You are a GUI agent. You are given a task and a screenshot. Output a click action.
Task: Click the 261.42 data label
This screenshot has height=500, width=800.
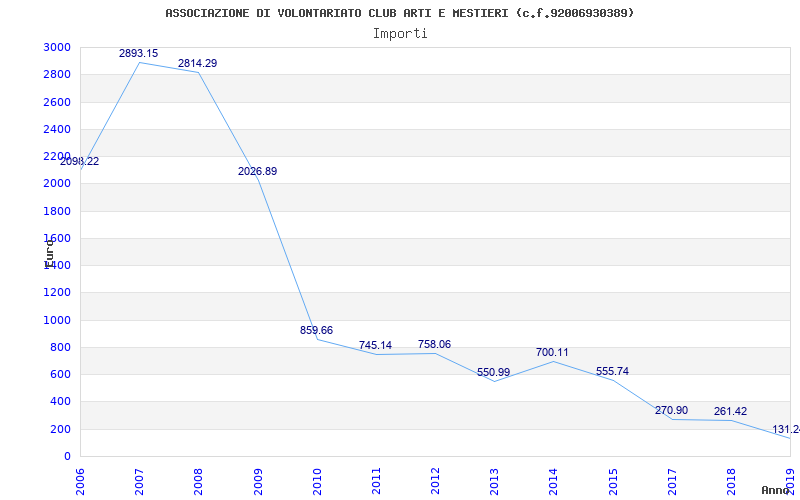tap(731, 411)
